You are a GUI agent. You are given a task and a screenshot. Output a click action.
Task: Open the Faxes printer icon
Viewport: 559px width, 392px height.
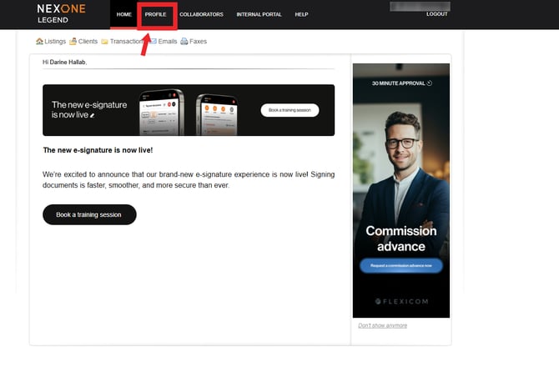tap(184, 42)
